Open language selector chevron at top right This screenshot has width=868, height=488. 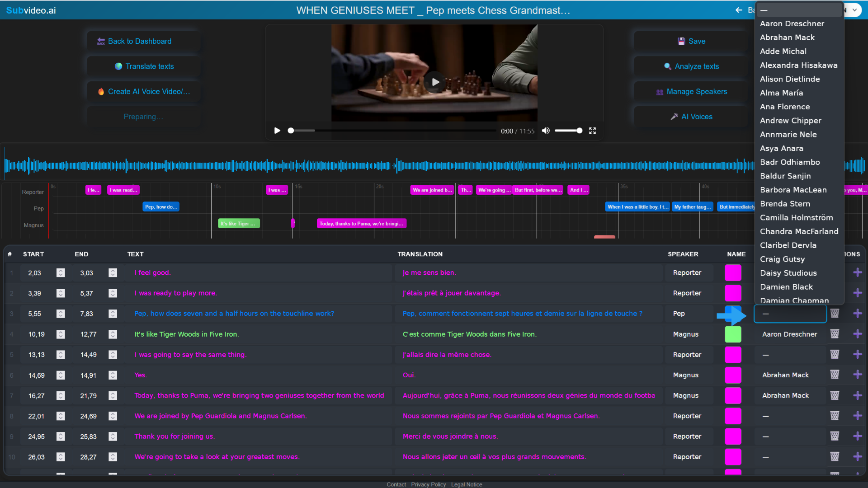pos(854,10)
